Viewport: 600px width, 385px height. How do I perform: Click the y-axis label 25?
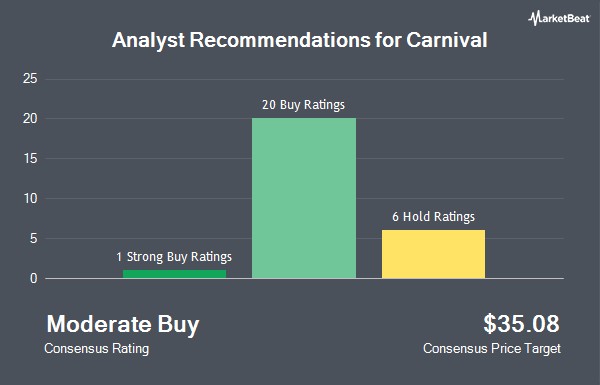30,79
